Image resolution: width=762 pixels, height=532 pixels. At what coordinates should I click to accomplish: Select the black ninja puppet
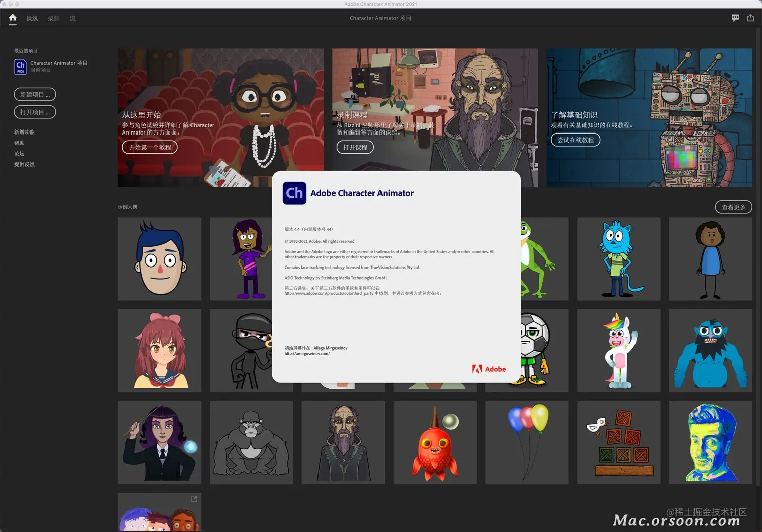click(240, 351)
